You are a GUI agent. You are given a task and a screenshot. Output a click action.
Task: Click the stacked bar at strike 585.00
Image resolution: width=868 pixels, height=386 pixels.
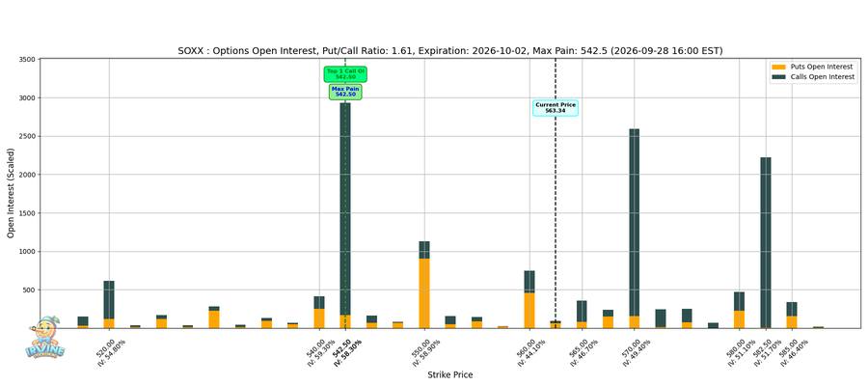(792, 315)
